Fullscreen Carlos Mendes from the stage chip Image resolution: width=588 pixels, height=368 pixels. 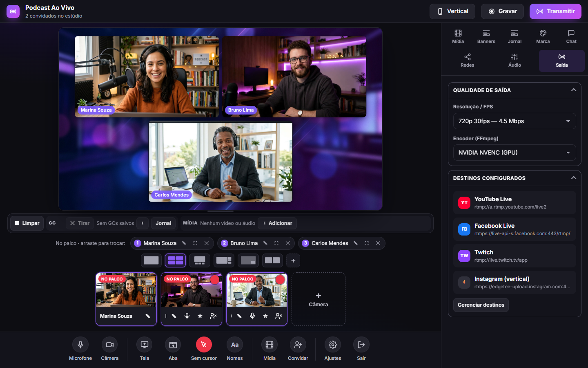click(x=367, y=243)
